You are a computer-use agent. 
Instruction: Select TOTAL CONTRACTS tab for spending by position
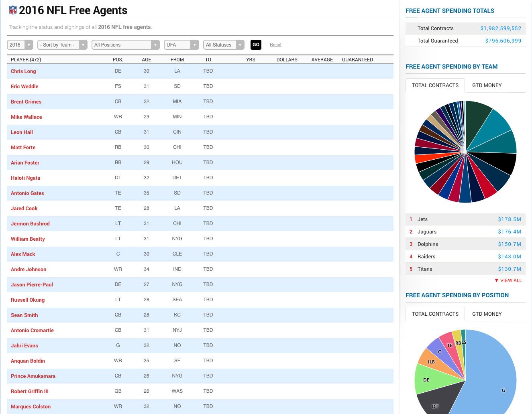click(x=435, y=314)
